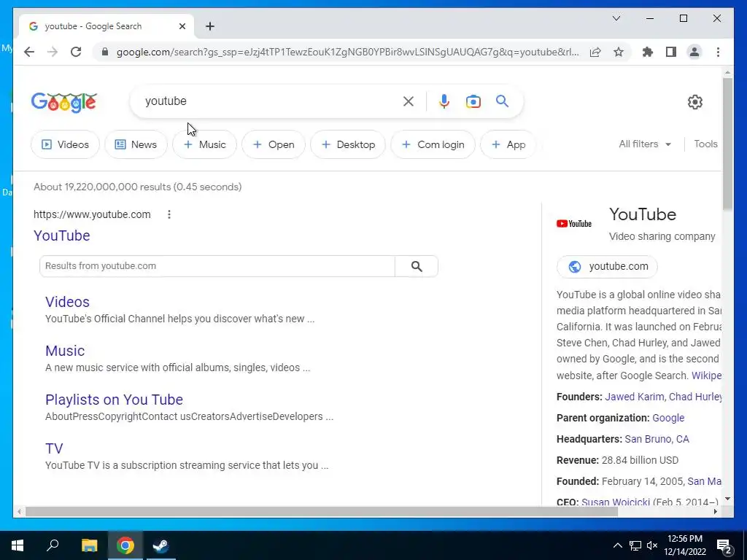Clear the search box with the X icon
747x560 pixels.
[409, 101]
